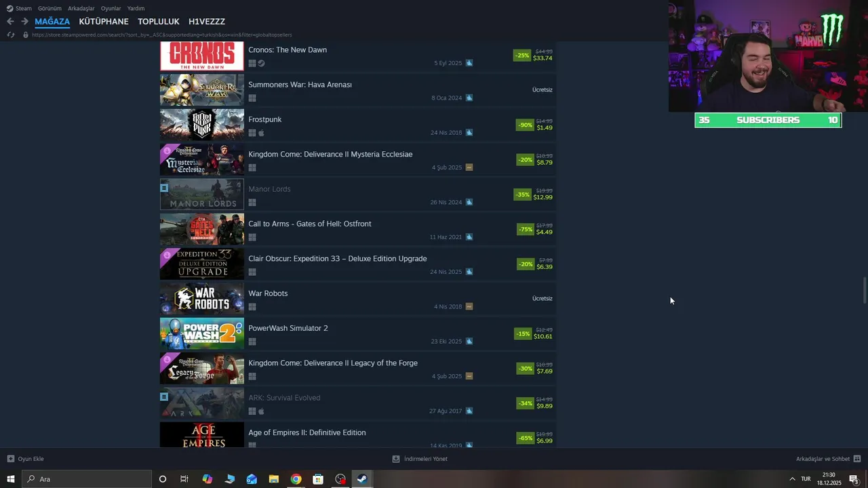The image size is (868, 488).
Task: Open Cortana circle icon on taskbar
Action: pos(162,479)
